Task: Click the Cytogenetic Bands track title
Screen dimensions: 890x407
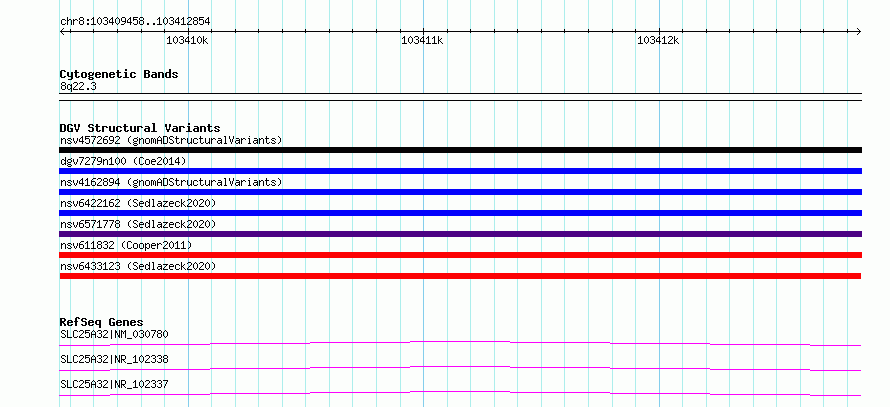Action: point(119,74)
